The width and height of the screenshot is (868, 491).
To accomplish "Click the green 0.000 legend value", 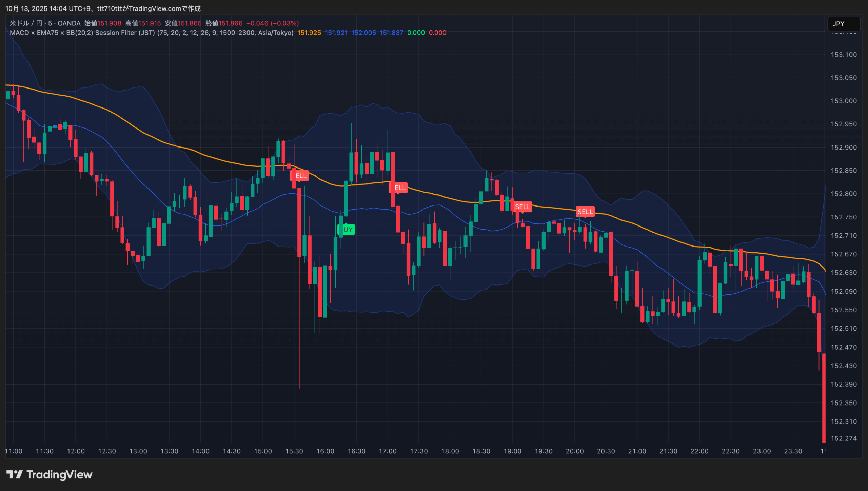I will [x=416, y=33].
